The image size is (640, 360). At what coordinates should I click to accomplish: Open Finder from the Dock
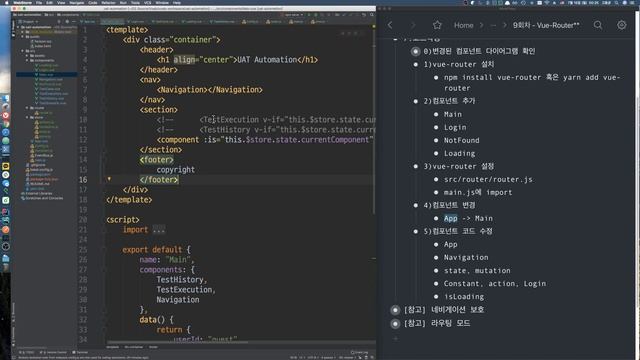[5, 99]
